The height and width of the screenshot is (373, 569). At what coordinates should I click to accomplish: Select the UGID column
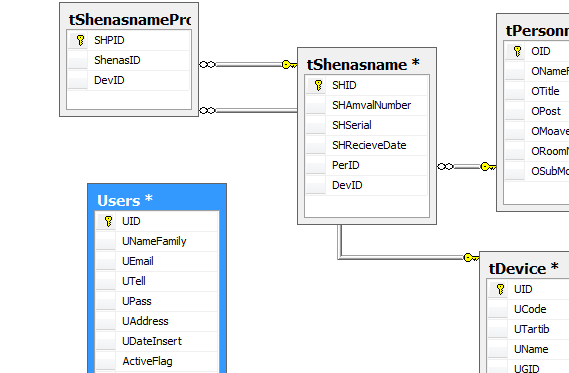click(529, 366)
